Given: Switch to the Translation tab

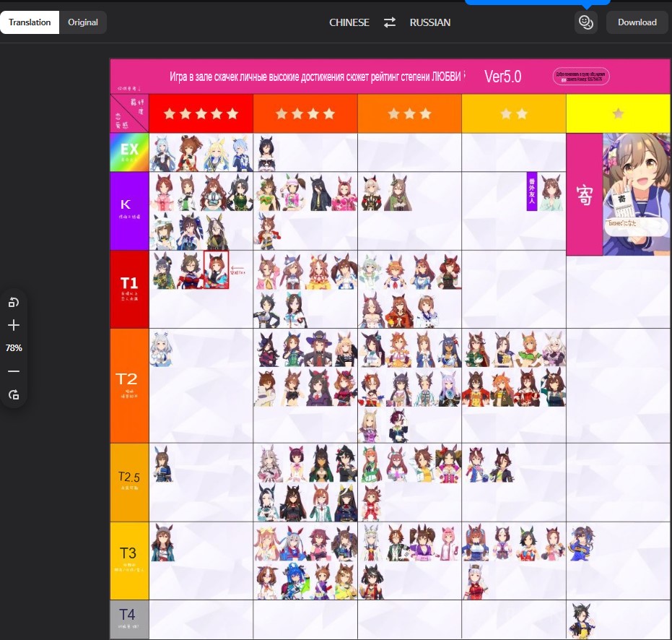Looking at the screenshot, I should (x=30, y=22).
